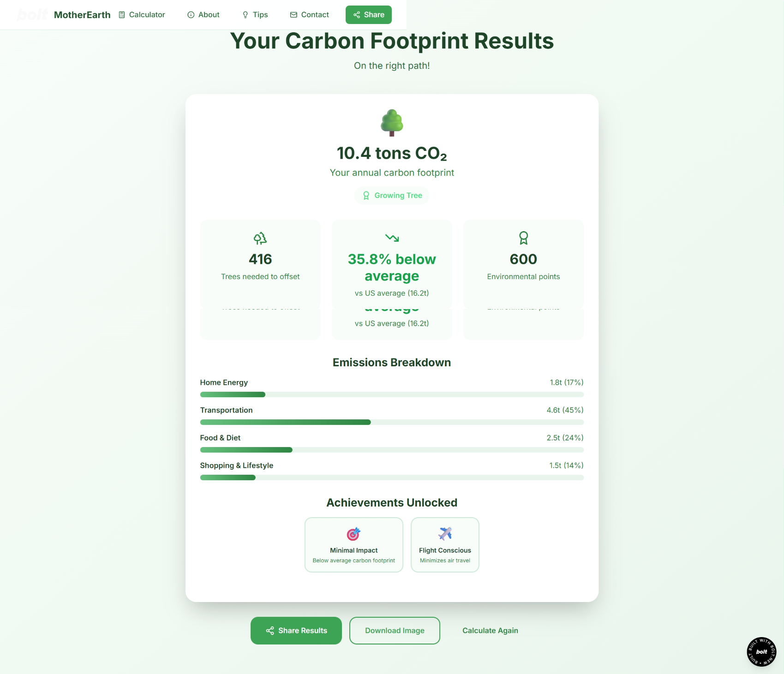Click the Shopping & Lifestyle label
Viewport: 784px width, 674px height.
(237, 465)
